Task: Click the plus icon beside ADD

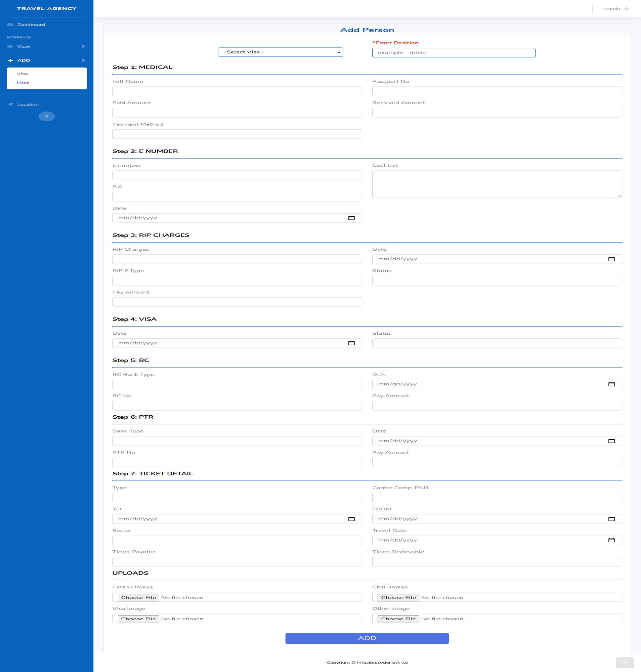Action: click(10, 60)
